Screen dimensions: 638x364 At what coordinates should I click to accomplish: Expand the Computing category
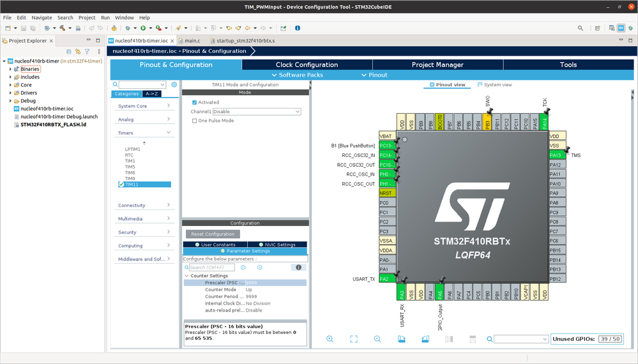[x=144, y=245]
